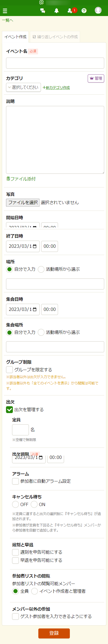Open the notifications bell icon
Screen dimensions: 108x644
(57, 11)
